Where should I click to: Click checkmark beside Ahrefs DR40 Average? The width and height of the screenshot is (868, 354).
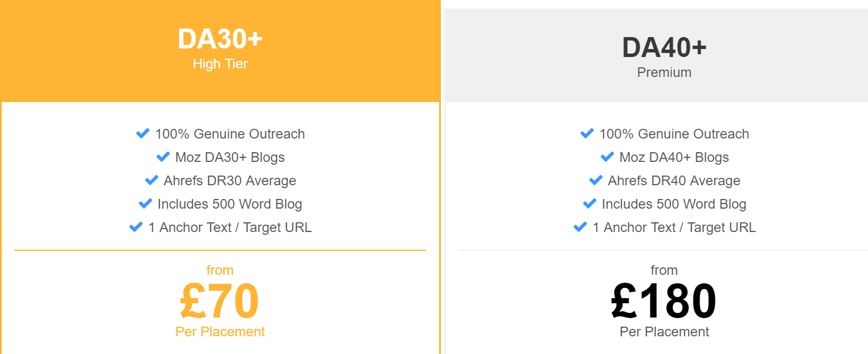point(596,180)
